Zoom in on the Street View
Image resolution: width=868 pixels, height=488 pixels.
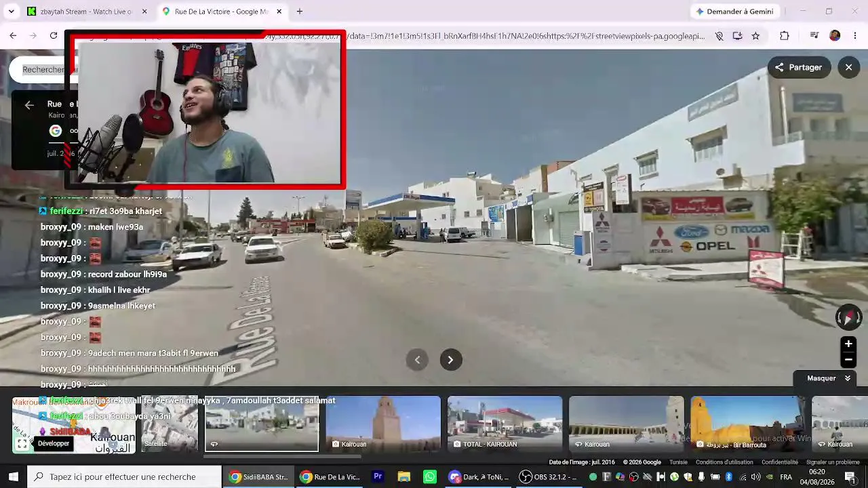point(848,344)
